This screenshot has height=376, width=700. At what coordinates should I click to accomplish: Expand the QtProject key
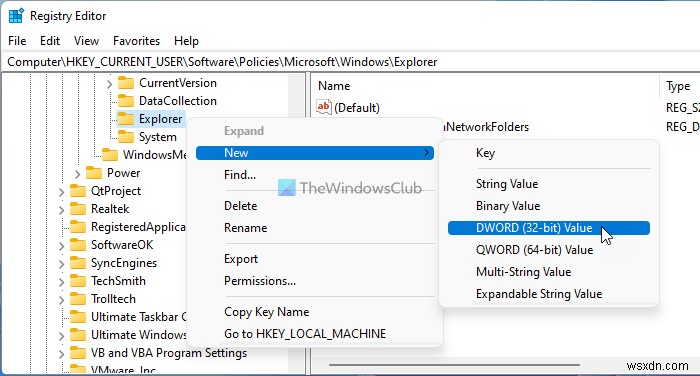61,192
